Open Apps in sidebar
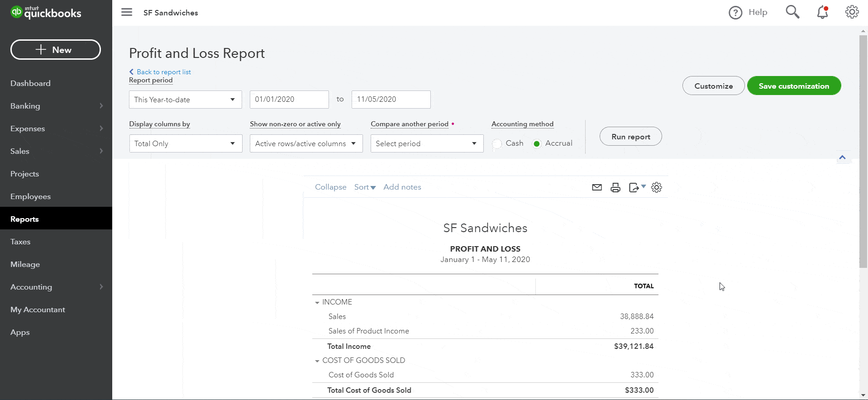 click(20, 332)
